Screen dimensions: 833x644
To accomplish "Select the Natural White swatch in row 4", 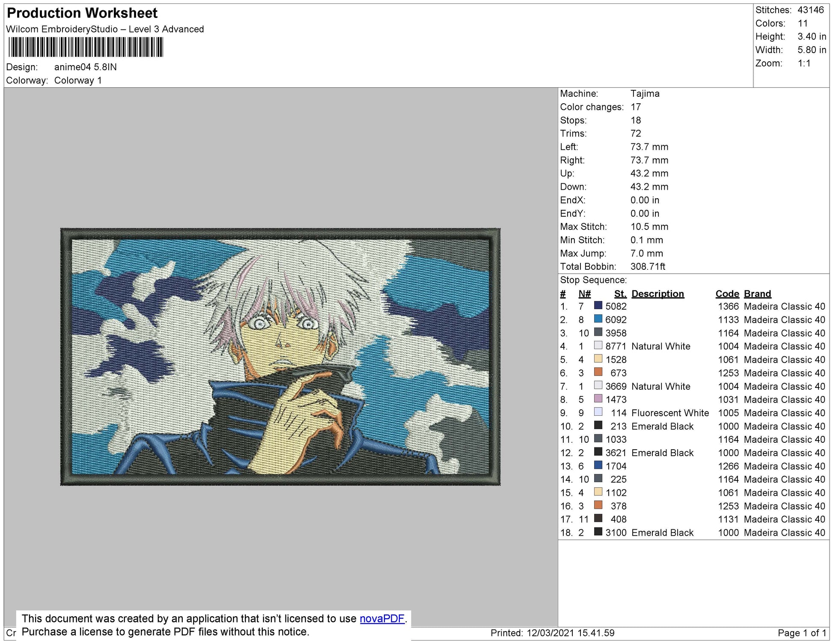I will [598, 346].
